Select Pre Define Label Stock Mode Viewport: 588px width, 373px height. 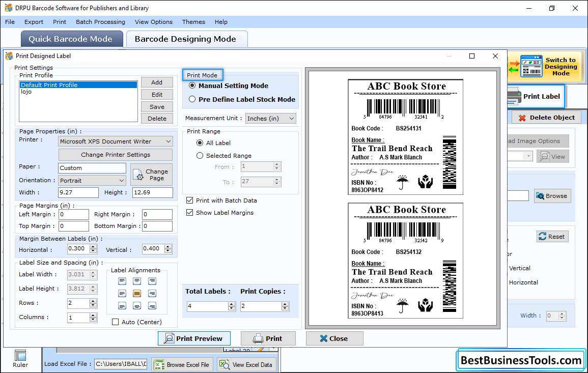pos(192,99)
